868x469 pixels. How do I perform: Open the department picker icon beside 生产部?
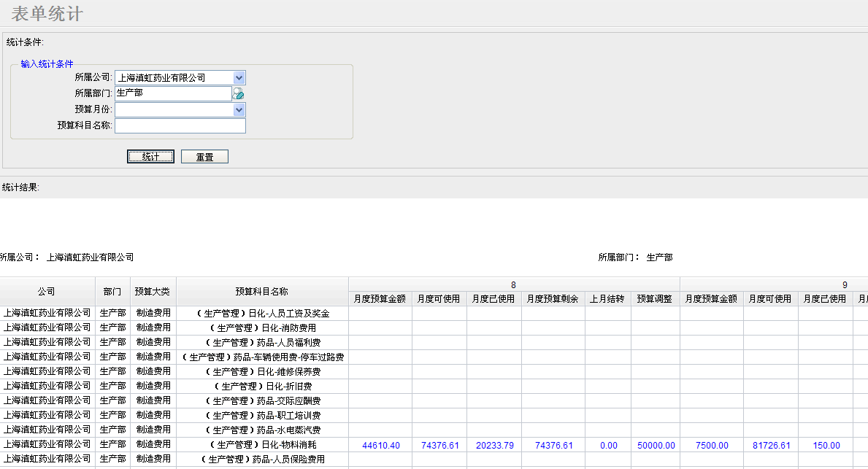coord(238,93)
